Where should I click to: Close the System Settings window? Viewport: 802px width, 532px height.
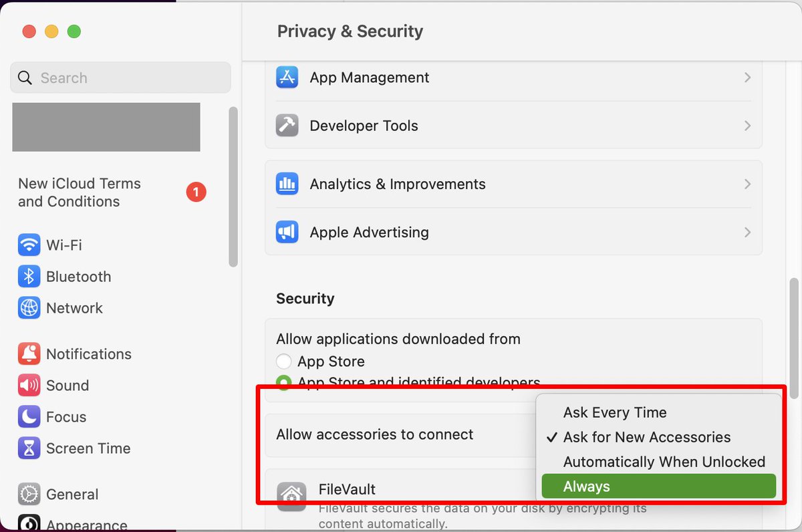[x=29, y=31]
